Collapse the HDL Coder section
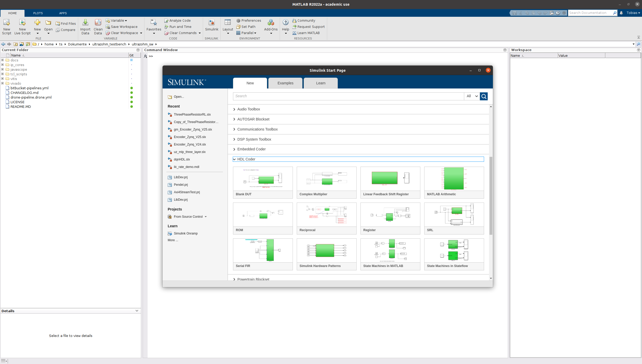This screenshot has width=642, height=364. tap(234, 159)
